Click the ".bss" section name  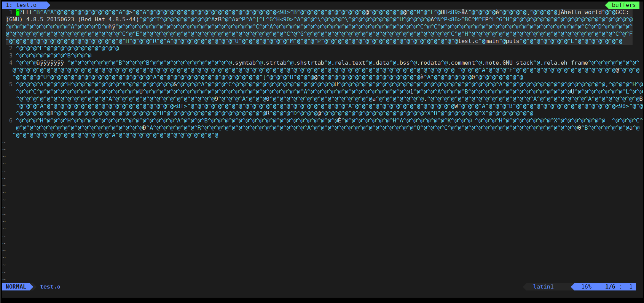tap(403, 63)
